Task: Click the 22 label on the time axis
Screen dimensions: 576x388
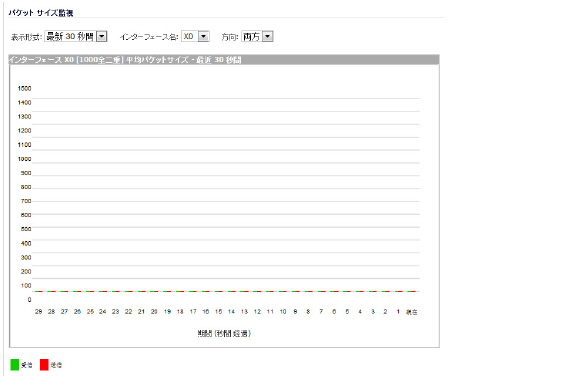Action: (128, 312)
